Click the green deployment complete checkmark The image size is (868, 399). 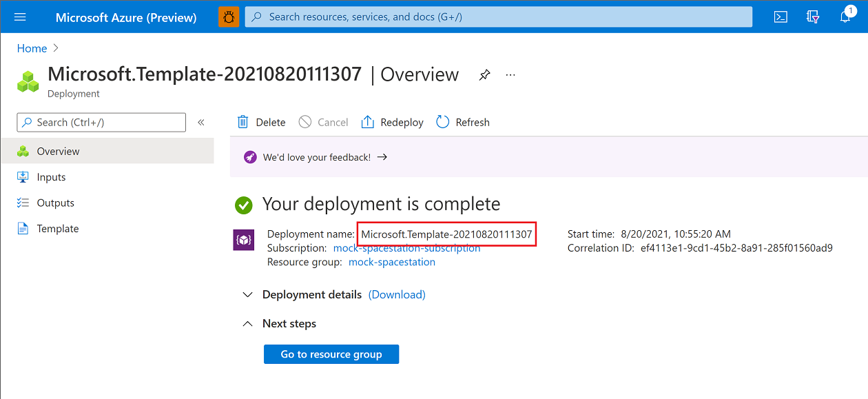pyautogui.click(x=243, y=205)
